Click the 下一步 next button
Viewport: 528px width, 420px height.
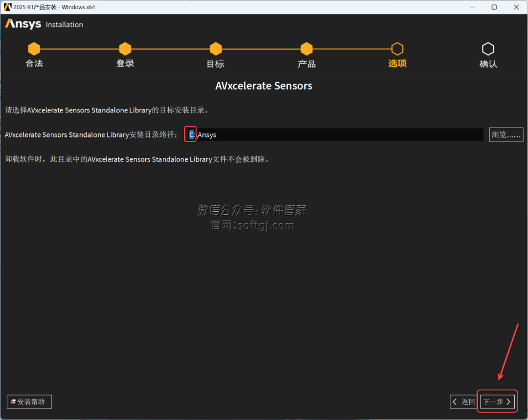point(497,401)
